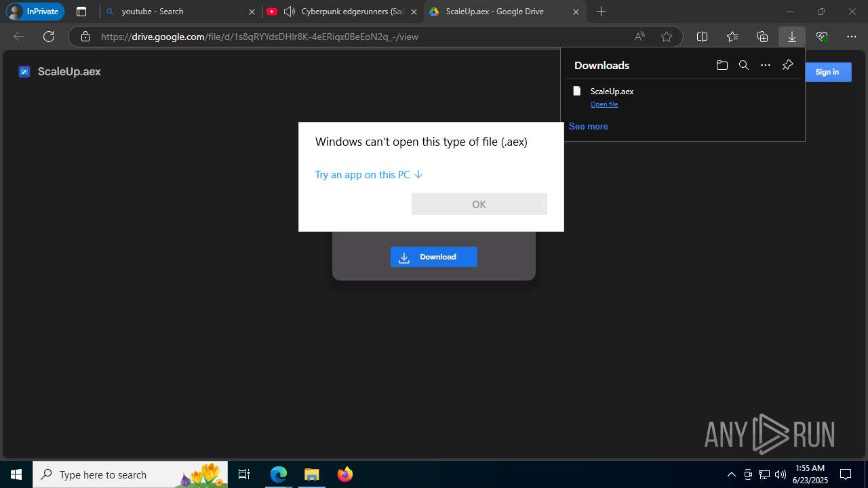Image resolution: width=868 pixels, height=488 pixels.
Task: Show hidden system tray icons
Action: click(731, 474)
